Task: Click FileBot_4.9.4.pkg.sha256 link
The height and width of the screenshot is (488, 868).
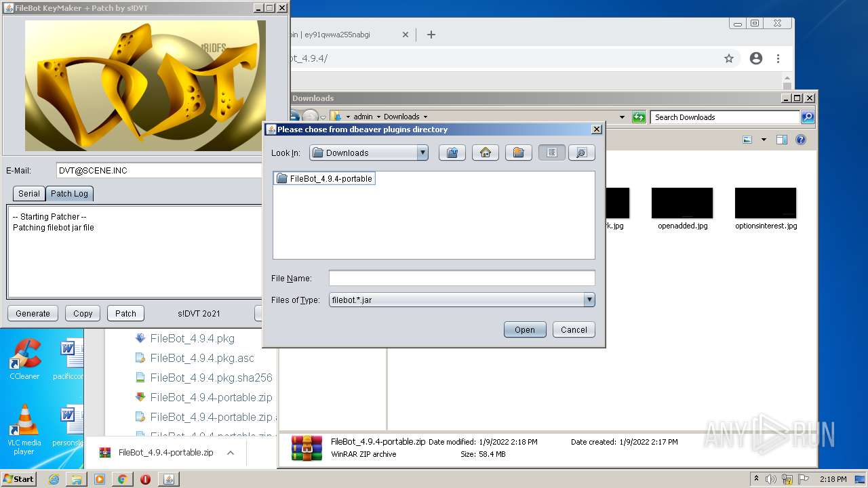Action: tap(212, 378)
